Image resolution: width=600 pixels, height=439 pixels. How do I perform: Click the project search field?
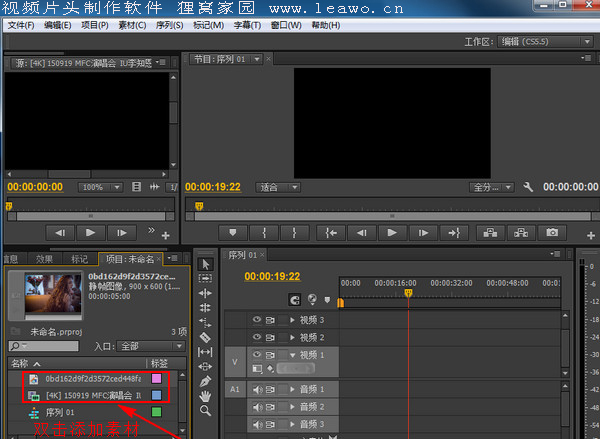[x=44, y=346]
